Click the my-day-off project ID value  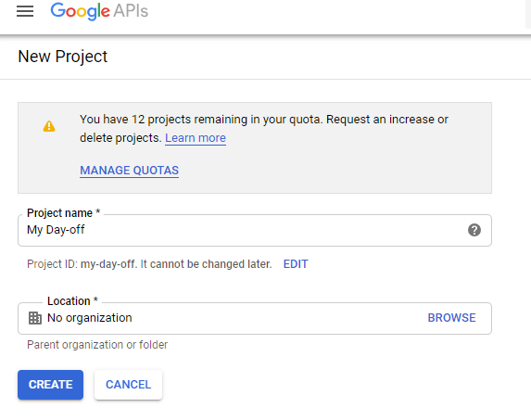(x=107, y=264)
